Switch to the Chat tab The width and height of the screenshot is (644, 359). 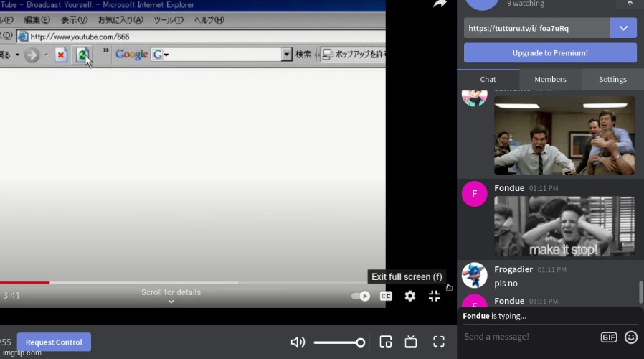[488, 80]
